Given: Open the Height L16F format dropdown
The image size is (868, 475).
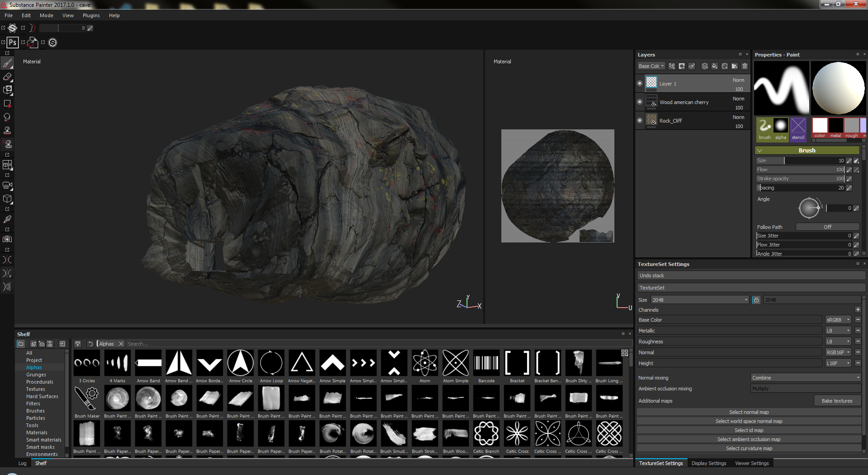Looking at the screenshot, I should pyautogui.click(x=838, y=363).
